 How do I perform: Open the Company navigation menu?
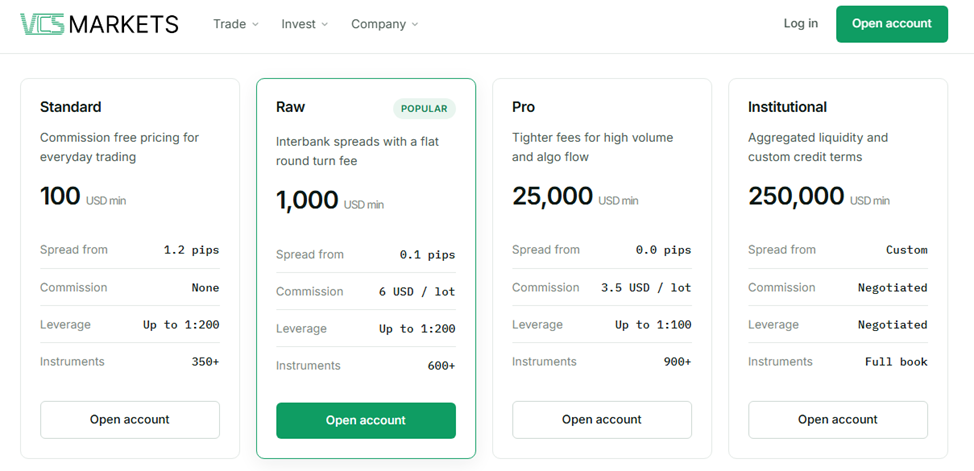click(385, 24)
